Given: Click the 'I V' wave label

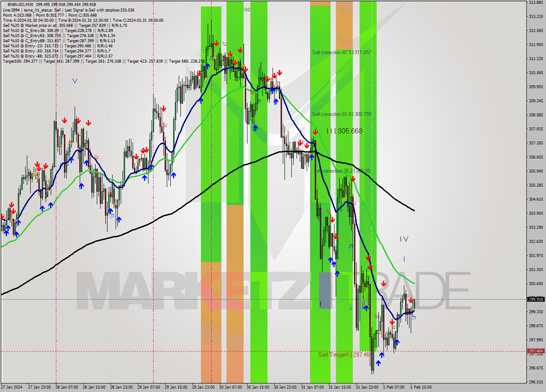Looking at the screenshot, I should coord(404,239).
